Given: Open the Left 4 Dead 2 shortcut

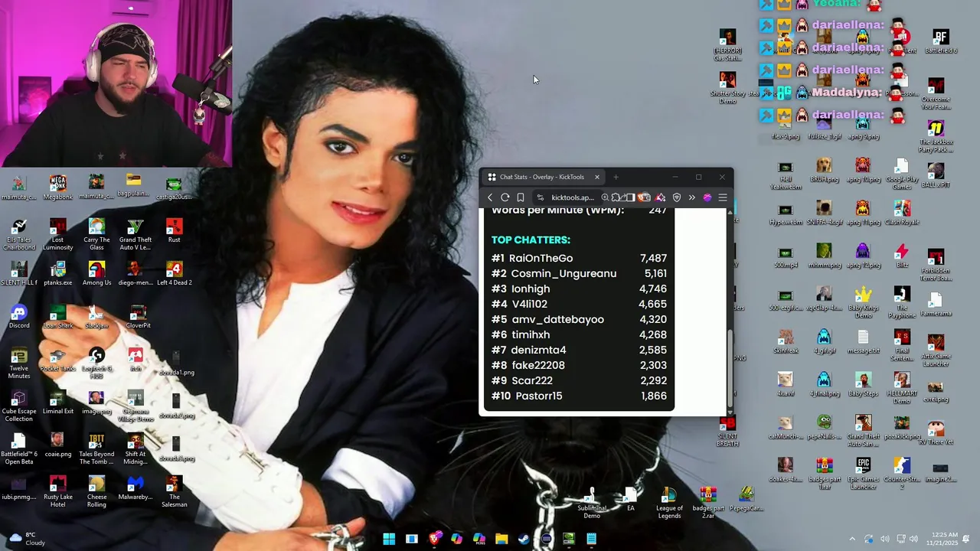Looking at the screenshot, I should click(174, 274).
